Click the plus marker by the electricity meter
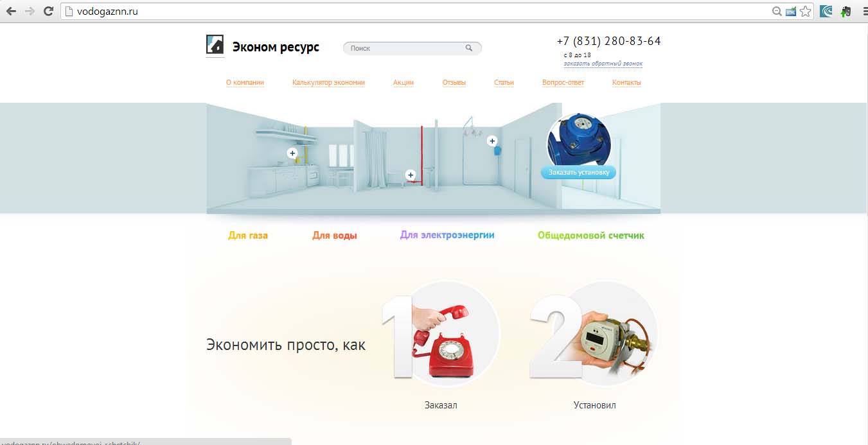The height and width of the screenshot is (445, 868). [492, 141]
